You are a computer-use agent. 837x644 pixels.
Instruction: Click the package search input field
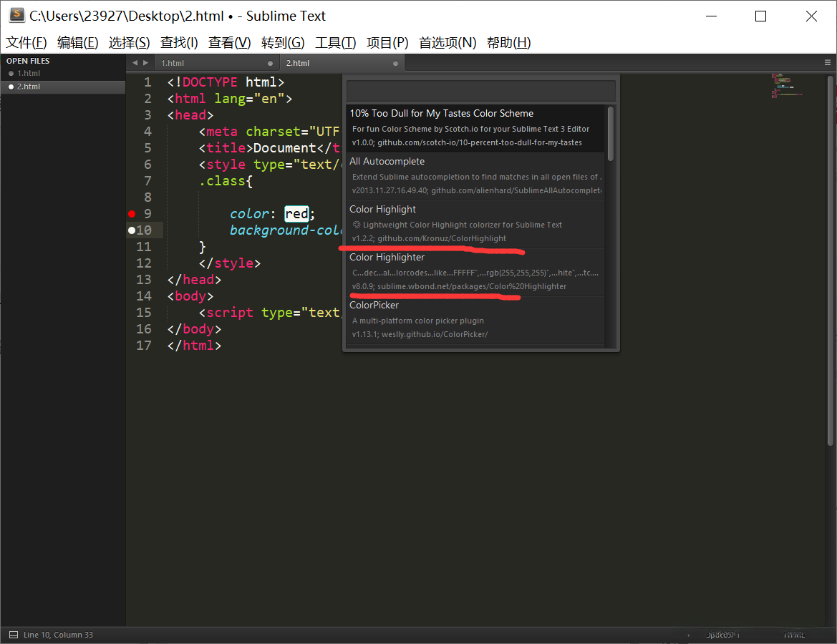480,91
